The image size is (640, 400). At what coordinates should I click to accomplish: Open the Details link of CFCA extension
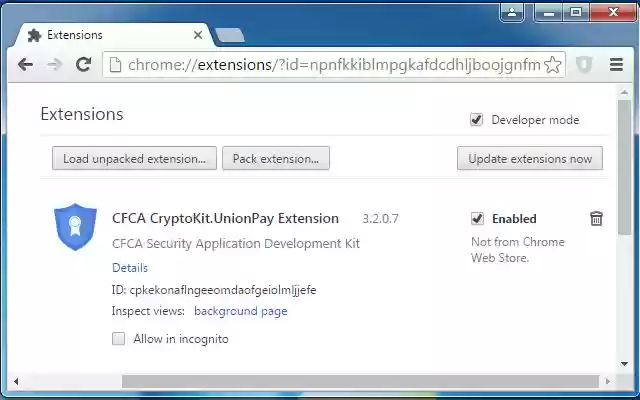pos(130,268)
